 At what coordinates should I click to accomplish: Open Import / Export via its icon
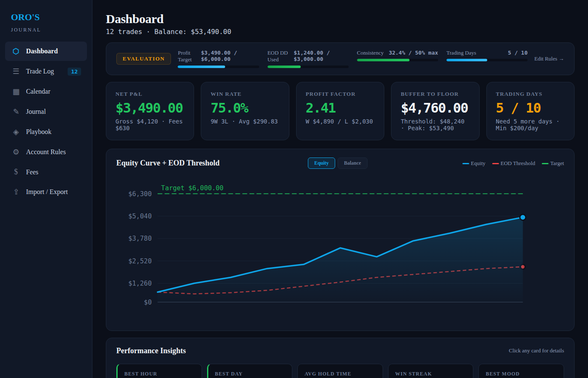(x=16, y=192)
